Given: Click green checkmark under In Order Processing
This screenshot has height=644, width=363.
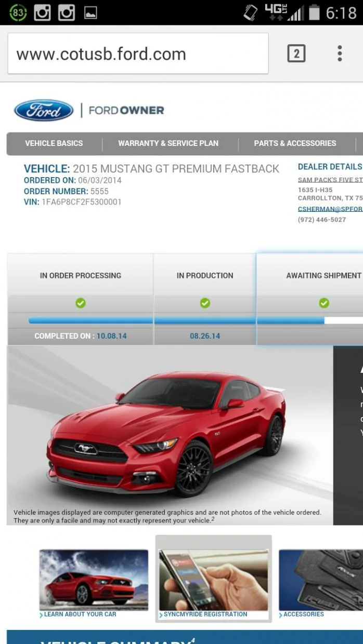Looking at the screenshot, I should coord(81,303).
